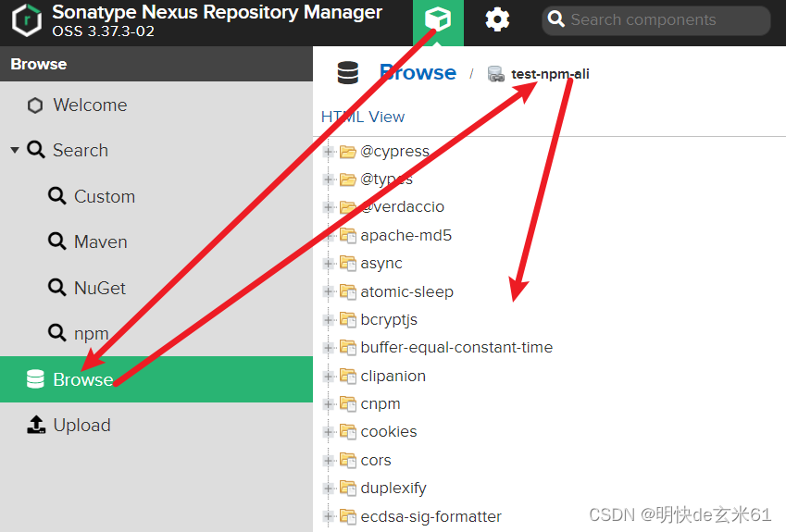Click the npm search magnifier icon

point(57,333)
